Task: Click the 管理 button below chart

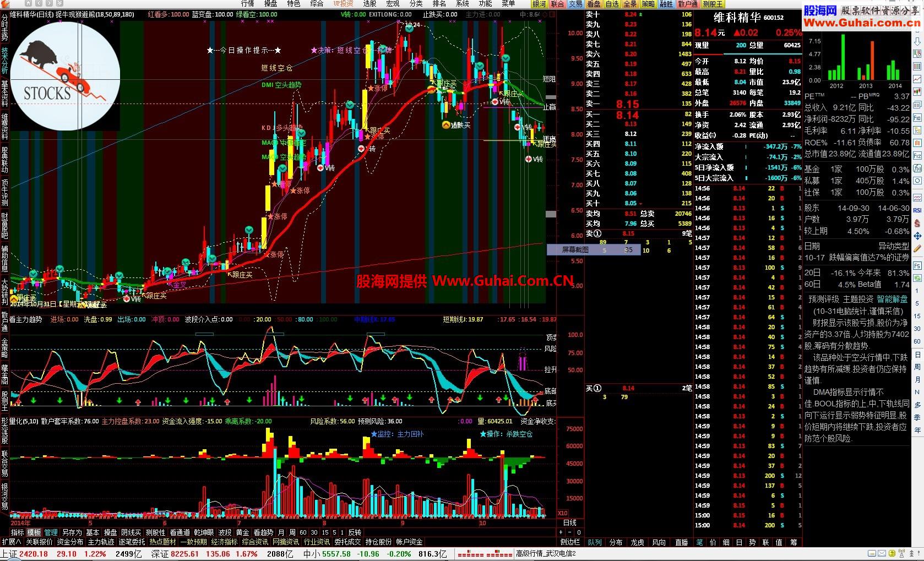Action: [51, 532]
